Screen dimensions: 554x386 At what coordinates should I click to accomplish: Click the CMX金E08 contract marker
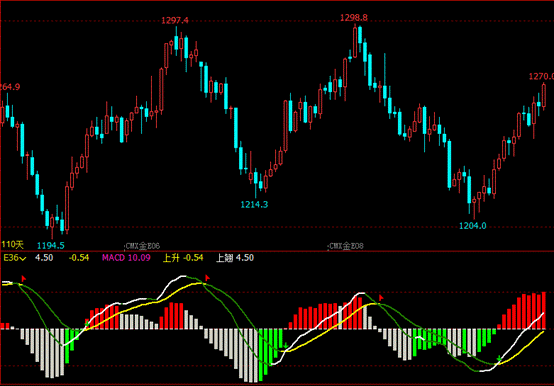click(x=346, y=246)
